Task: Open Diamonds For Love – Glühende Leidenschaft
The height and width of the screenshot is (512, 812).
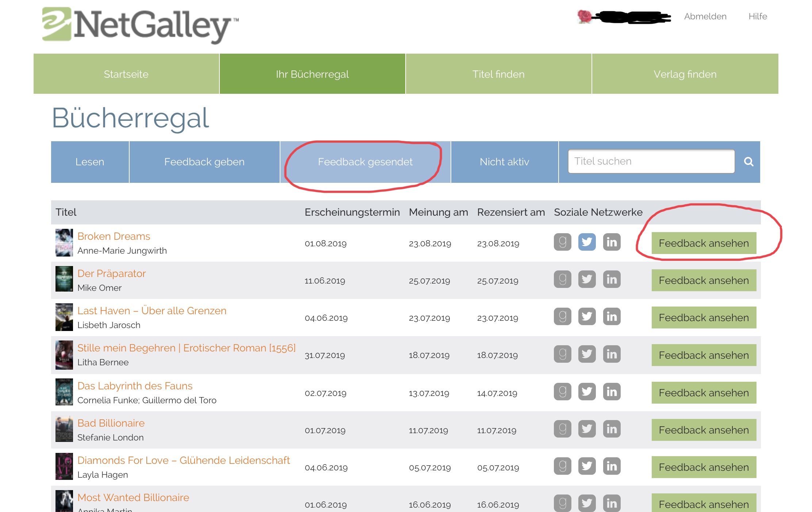Action: coord(184,461)
